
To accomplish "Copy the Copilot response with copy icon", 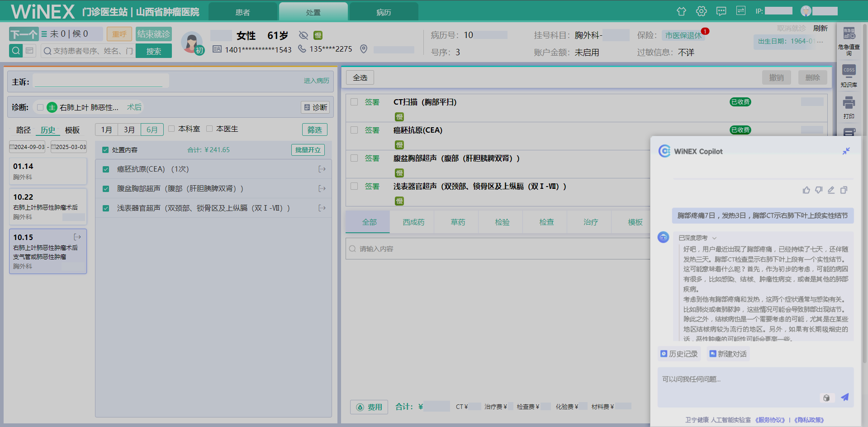I will tap(844, 190).
